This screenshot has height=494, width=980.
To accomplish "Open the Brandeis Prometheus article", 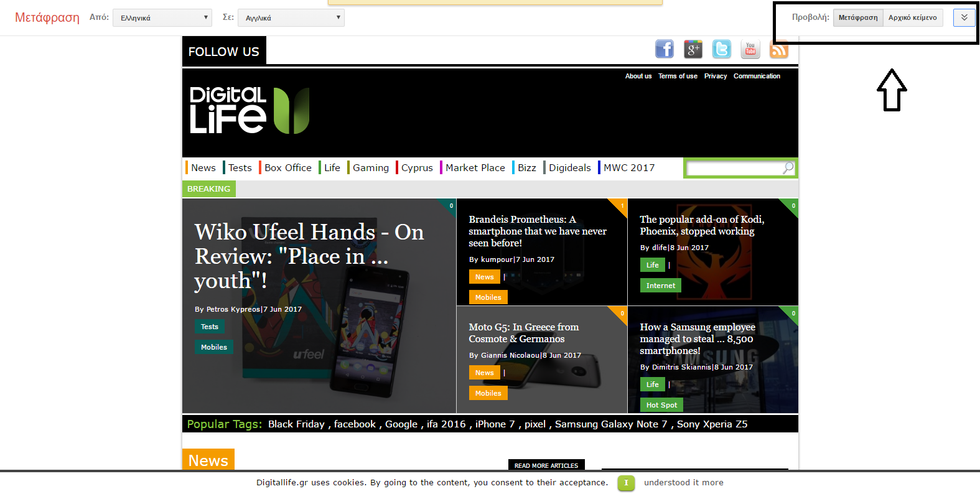I will tap(538, 231).
